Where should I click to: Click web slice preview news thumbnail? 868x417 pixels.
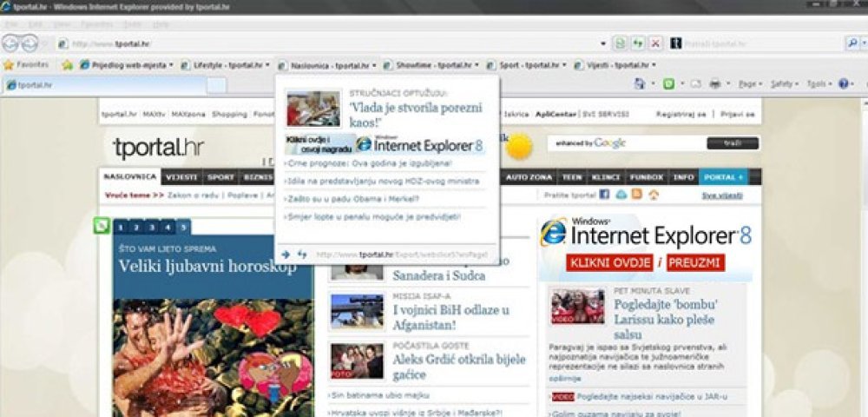tap(313, 109)
